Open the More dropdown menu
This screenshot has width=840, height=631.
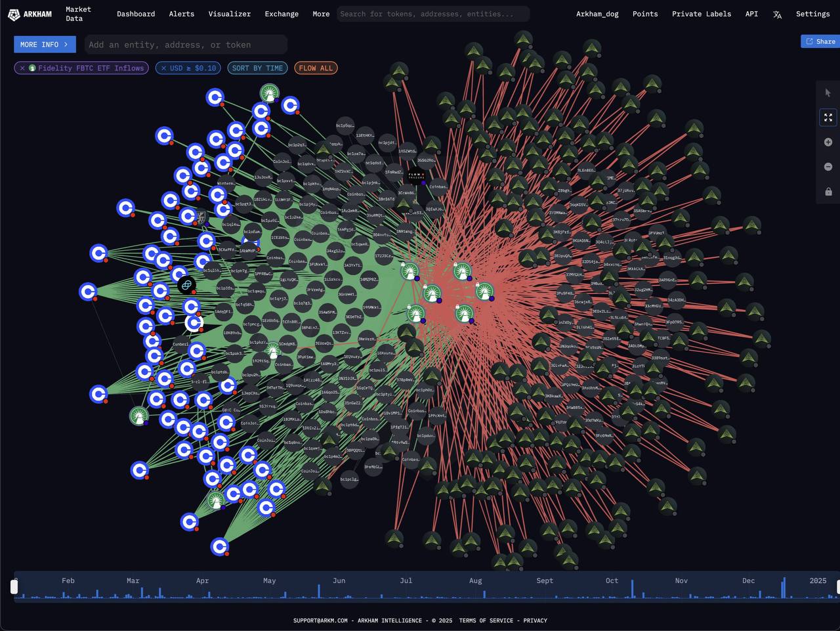coord(321,14)
